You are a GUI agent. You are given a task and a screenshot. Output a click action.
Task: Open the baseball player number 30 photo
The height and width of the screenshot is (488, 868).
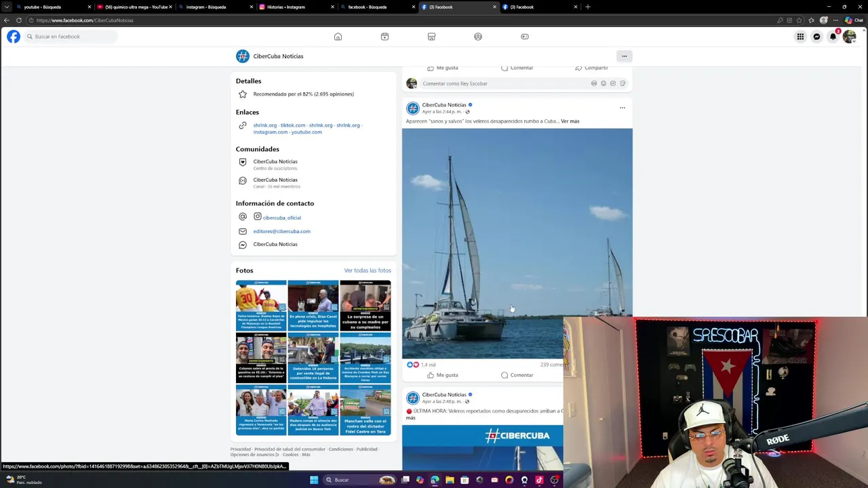(261, 305)
